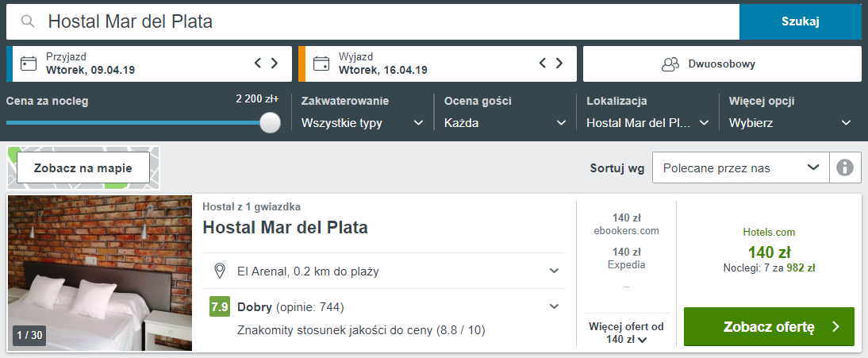Click the sorting info icon
The width and height of the screenshot is (868, 358).
pos(845,167)
